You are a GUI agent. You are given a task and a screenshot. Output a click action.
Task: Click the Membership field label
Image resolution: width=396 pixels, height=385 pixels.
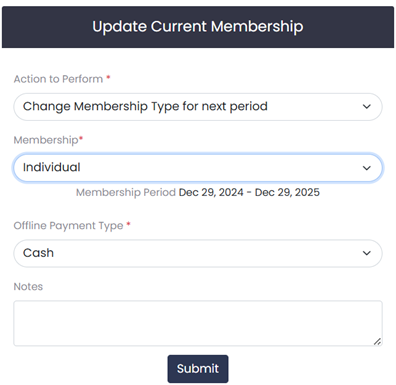coord(48,140)
